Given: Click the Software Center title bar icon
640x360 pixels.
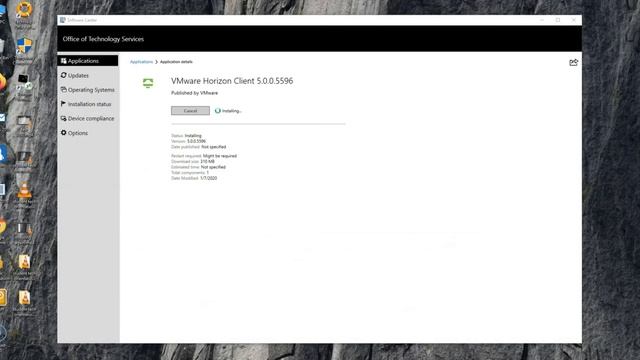Looking at the screenshot, I should [x=62, y=20].
